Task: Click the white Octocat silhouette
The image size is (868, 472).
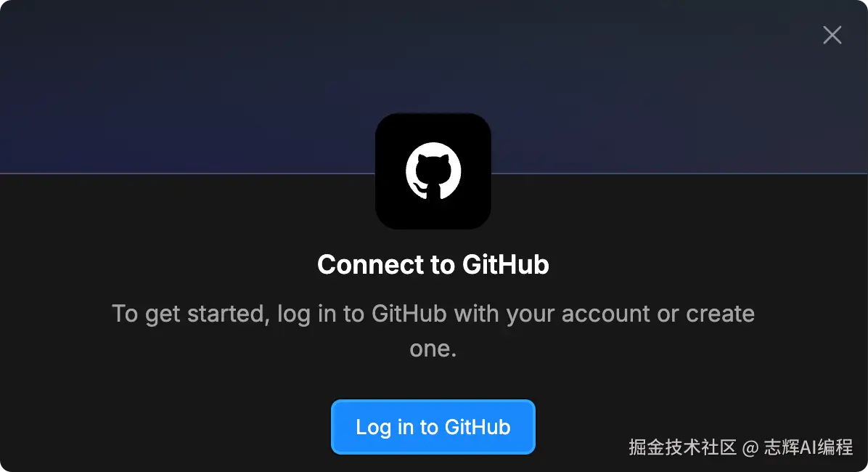Action: [433, 171]
